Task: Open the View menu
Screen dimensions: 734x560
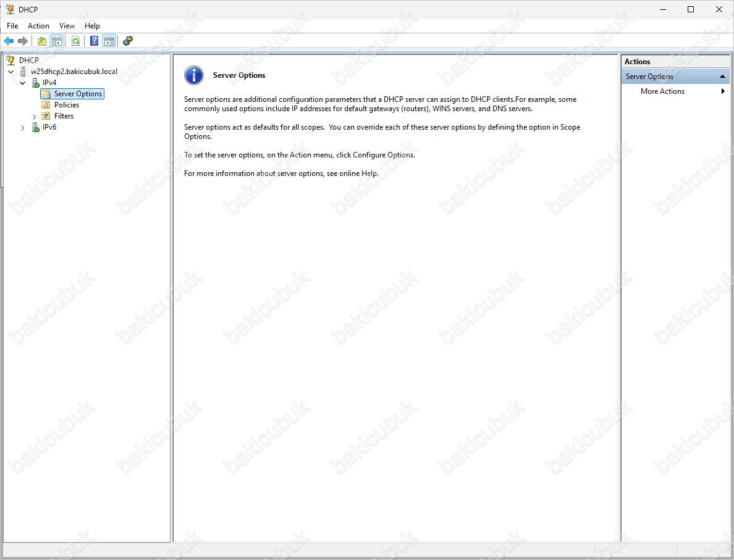Action: (x=67, y=26)
